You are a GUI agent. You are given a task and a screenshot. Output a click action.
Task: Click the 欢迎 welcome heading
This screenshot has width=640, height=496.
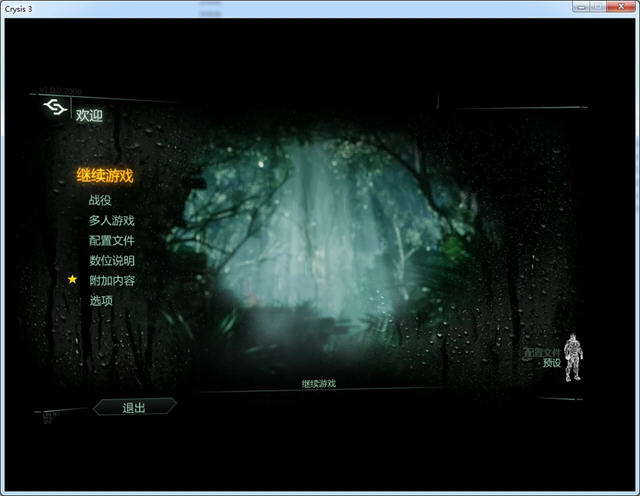tap(89, 115)
